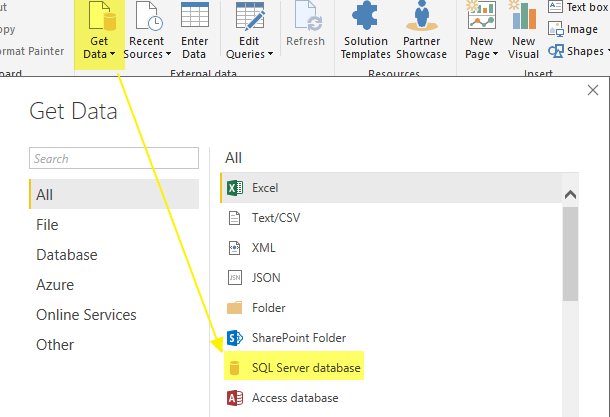This screenshot has height=417, width=610.
Task: Expand the Get Data dropdown arrow
Action: pos(112,54)
